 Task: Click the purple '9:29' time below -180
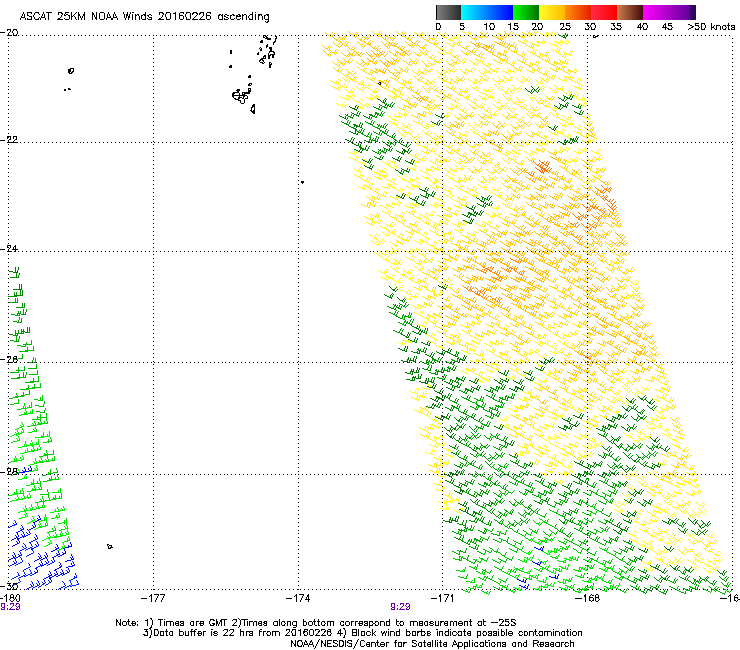click(x=10, y=607)
